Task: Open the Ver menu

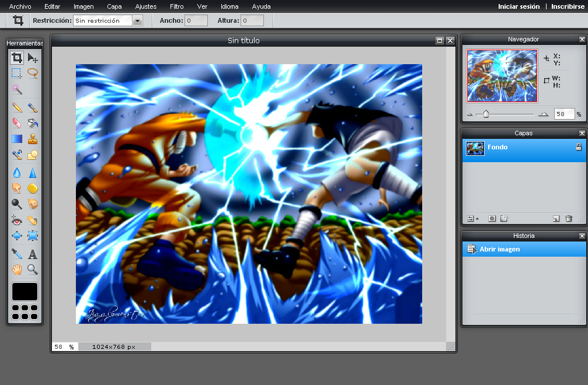Action: (x=202, y=6)
